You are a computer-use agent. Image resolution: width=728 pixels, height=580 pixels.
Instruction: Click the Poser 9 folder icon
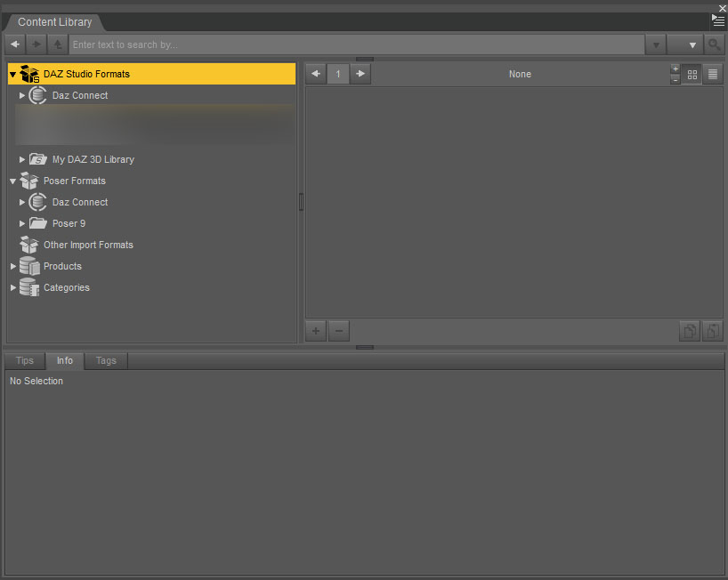point(38,223)
